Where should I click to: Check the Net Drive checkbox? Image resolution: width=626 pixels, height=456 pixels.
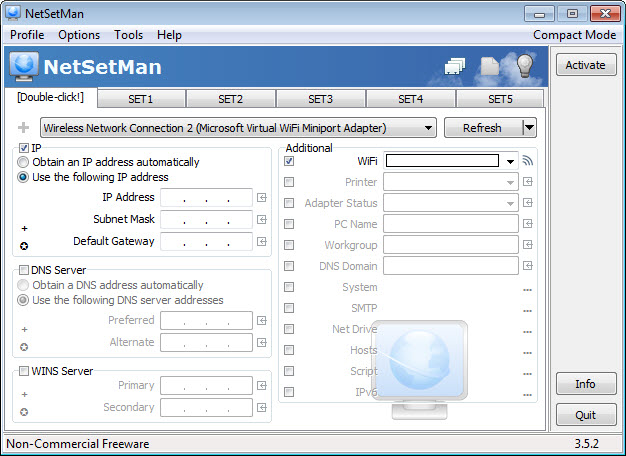289,329
